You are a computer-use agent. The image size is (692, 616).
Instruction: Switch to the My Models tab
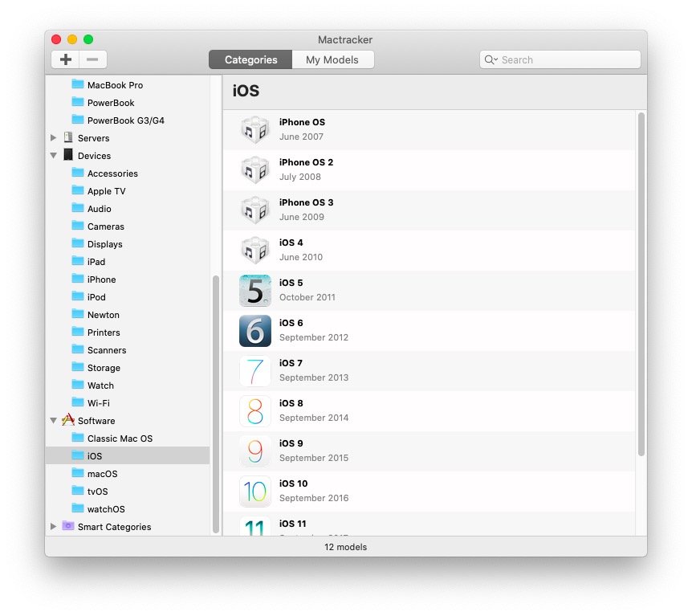coord(333,59)
